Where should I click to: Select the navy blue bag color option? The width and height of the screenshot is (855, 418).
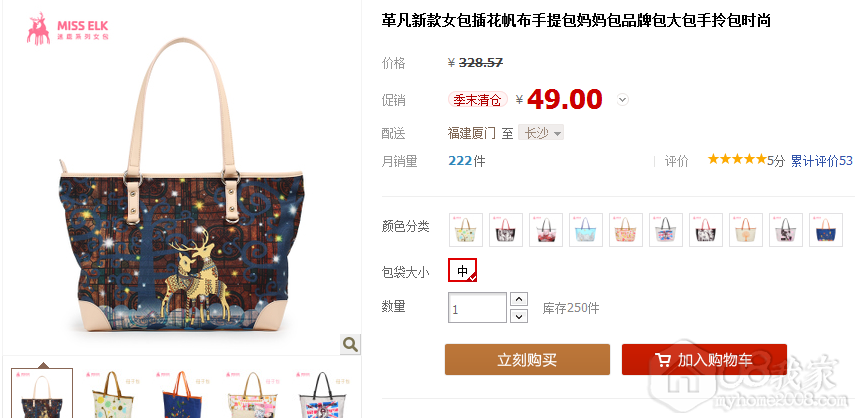click(826, 230)
